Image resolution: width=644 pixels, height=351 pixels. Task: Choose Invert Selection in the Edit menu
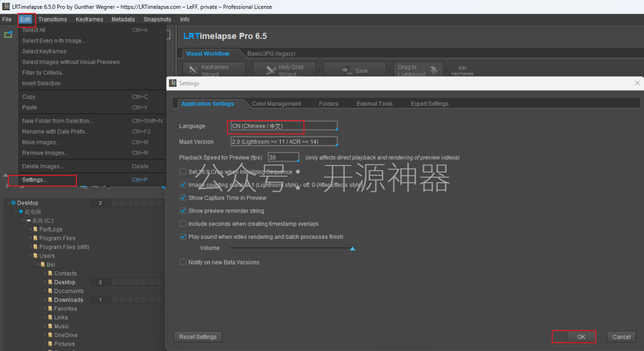(92, 84)
